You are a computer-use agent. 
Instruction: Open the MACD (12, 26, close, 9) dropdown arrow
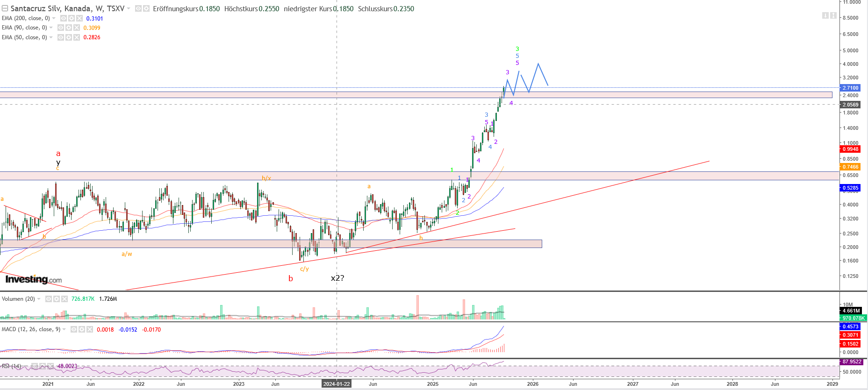(64, 330)
